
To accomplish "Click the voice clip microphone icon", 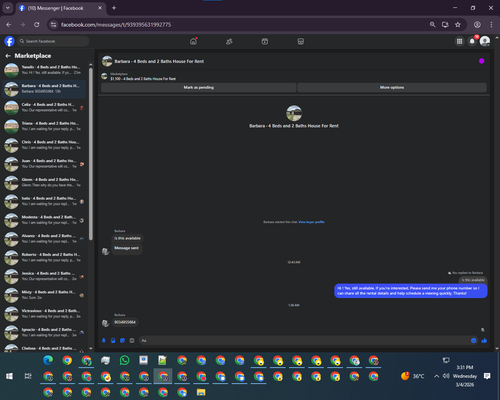I will pyautogui.click(x=104, y=340).
